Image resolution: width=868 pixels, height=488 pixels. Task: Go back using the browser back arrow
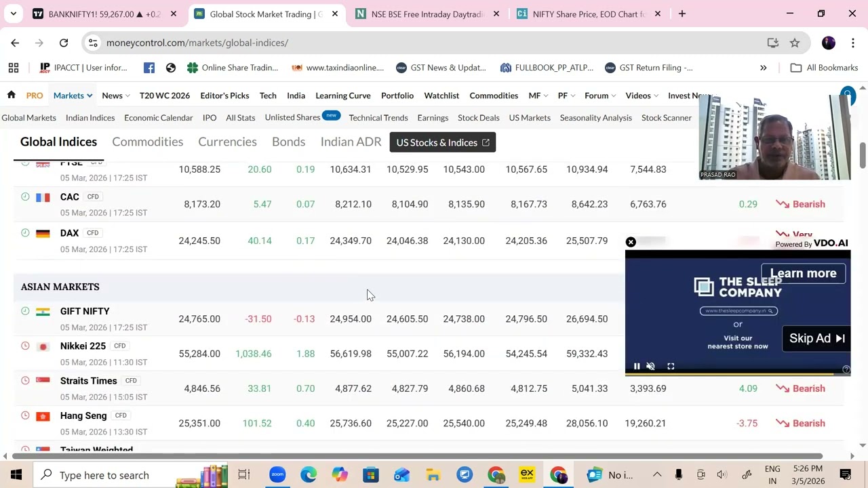(15, 43)
